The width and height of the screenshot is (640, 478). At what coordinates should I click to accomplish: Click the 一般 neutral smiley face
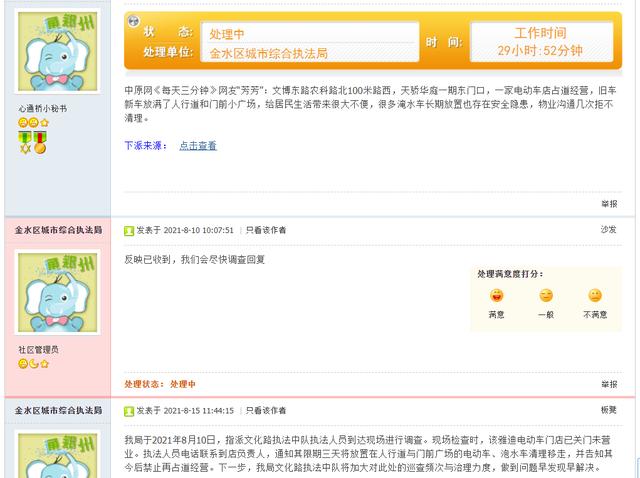tap(546, 295)
